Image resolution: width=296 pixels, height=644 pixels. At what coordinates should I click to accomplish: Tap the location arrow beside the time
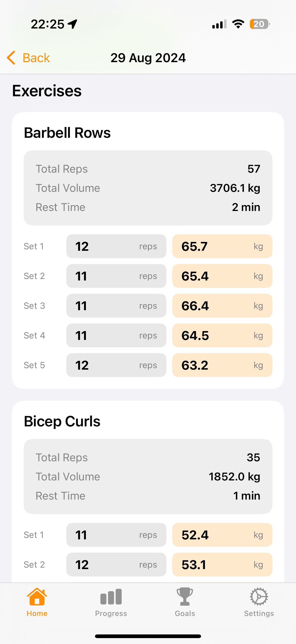[73, 24]
